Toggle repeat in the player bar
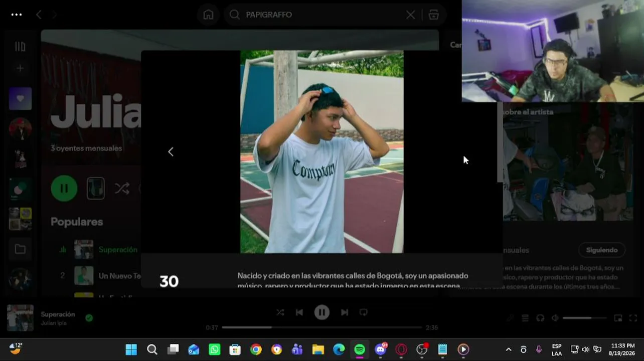The height and width of the screenshot is (361, 644). [x=364, y=312]
